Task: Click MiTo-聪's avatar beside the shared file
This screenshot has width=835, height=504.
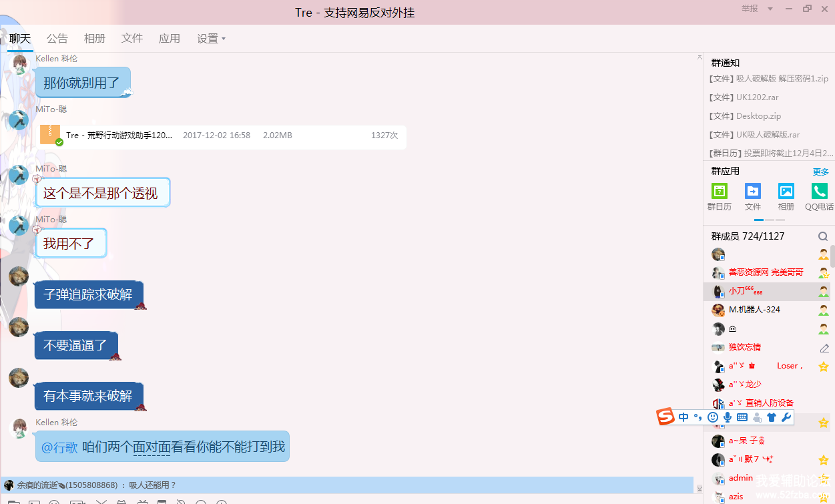Action: point(19,121)
